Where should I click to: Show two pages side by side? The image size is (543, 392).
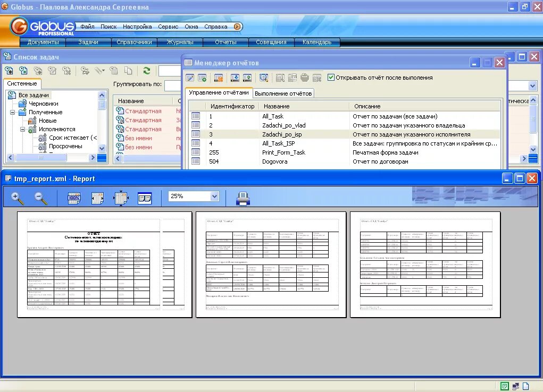coord(145,198)
